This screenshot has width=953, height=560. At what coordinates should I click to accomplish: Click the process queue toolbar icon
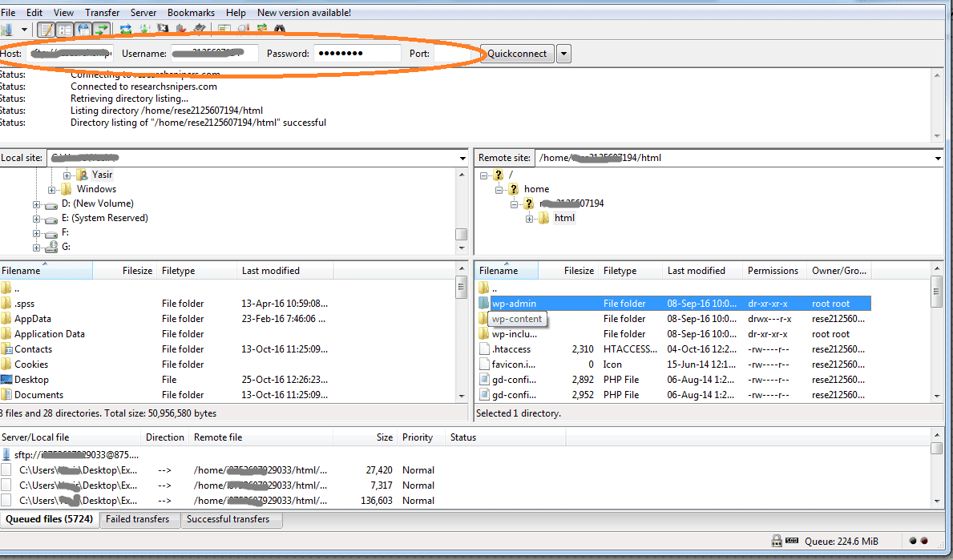[x=145, y=30]
